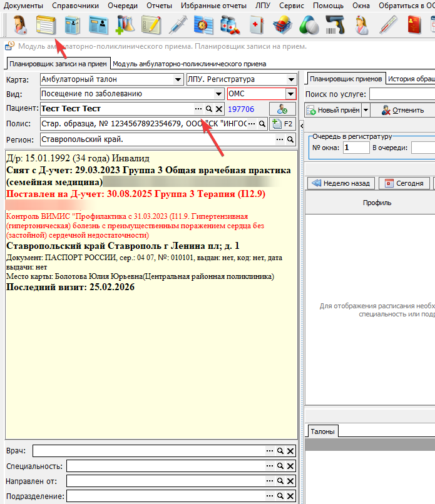
Task: Open the call-center operator module icon
Action: click(20, 25)
